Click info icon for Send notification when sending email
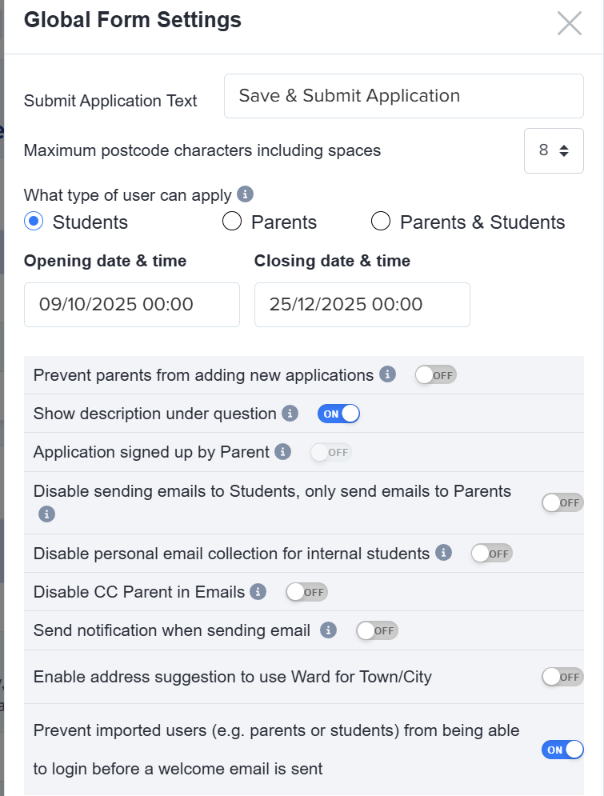The height and width of the screenshot is (796, 604). tap(328, 631)
